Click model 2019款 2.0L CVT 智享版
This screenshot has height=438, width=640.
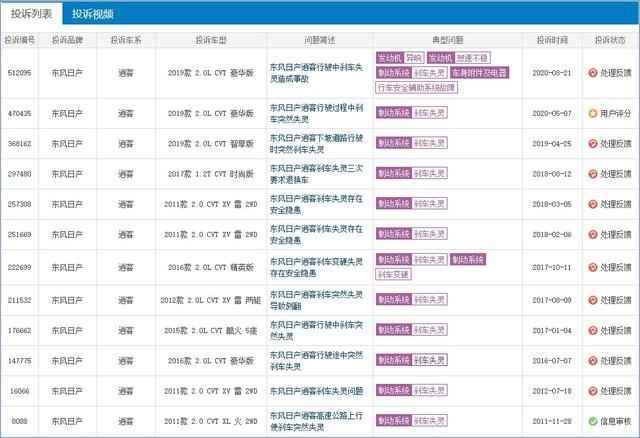211,144
